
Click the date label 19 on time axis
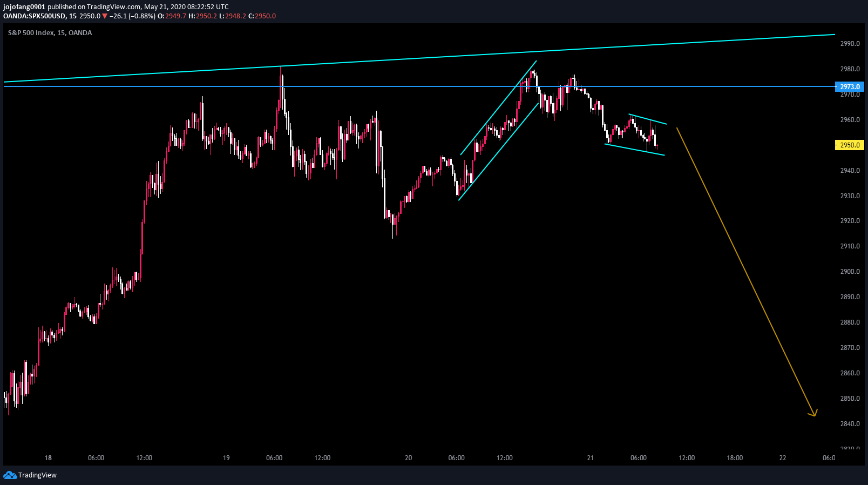pos(226,458)
